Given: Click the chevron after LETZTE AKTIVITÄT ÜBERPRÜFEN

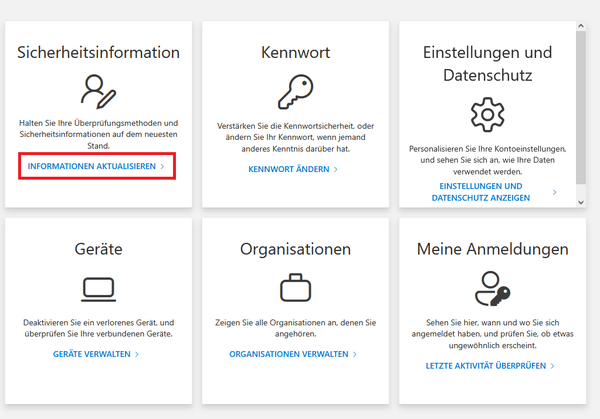Looking at the screenshot, I should pos(552,367).
